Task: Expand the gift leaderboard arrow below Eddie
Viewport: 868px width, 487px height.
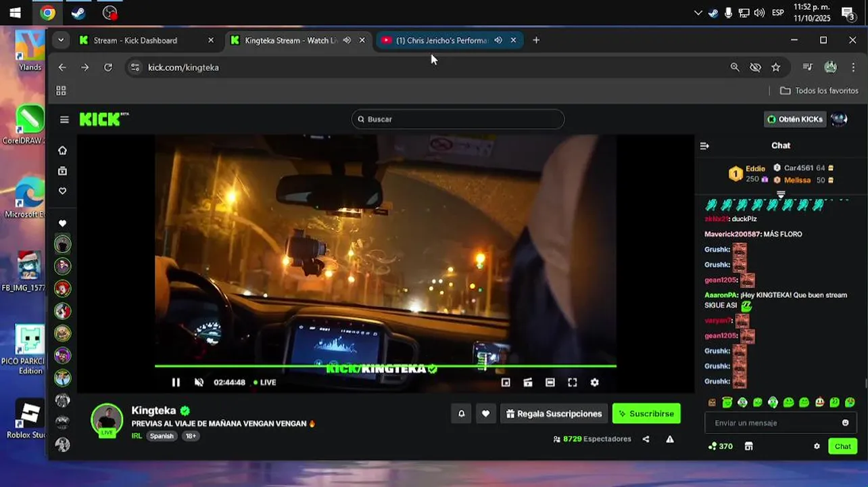Action: pyautogui.click(x=781, y=195)
